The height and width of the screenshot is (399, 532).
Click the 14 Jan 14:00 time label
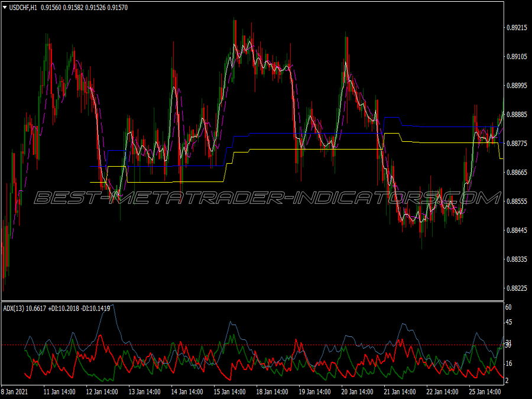[x=187, y=391]
